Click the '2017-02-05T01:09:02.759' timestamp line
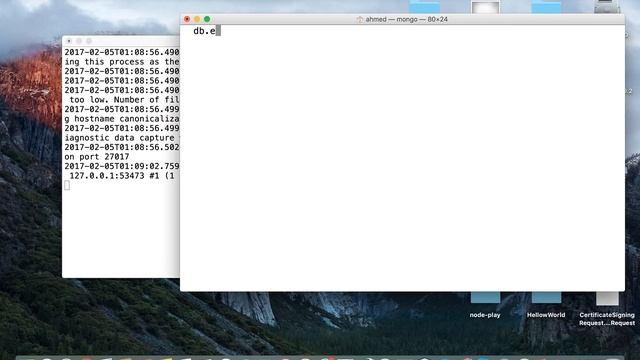 pyautogui.click(x=122, y=167)
